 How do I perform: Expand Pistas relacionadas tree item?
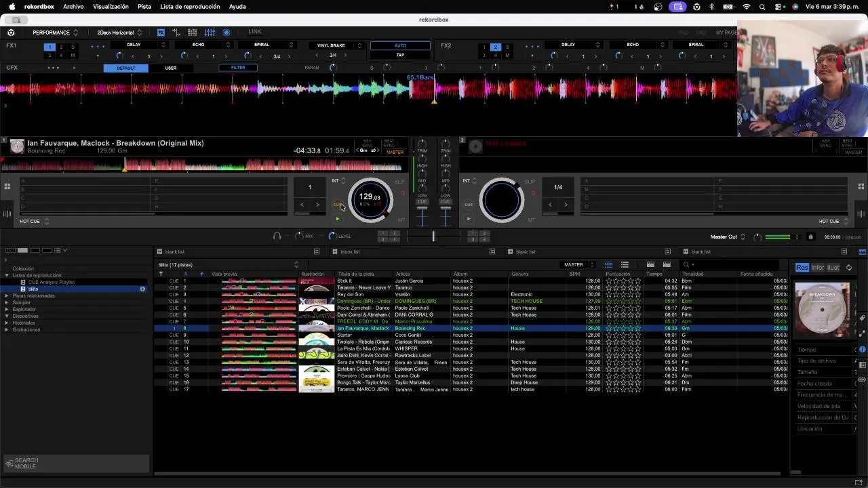click(6, 296)
